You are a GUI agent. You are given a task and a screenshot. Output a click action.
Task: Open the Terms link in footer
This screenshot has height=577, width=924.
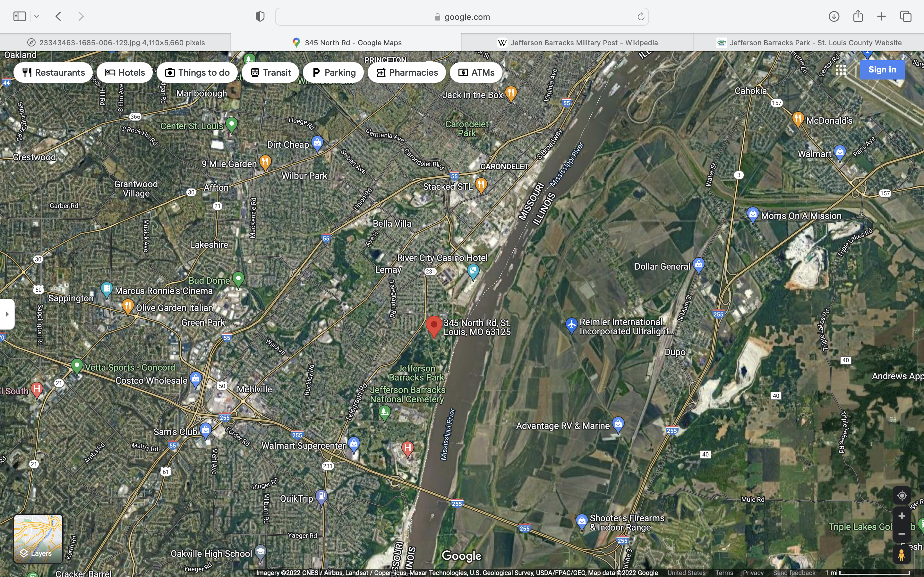click(724, 573)
